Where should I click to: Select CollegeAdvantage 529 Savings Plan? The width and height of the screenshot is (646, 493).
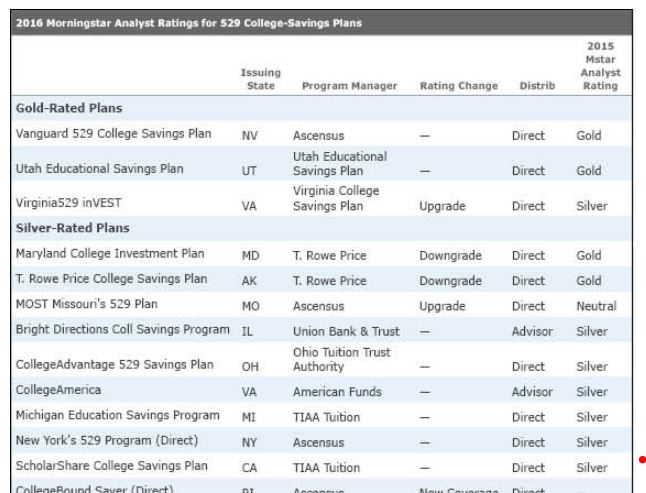[x=115, y=365]
